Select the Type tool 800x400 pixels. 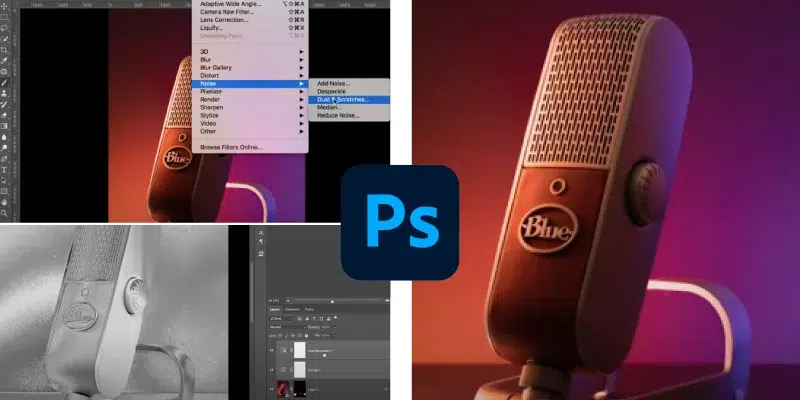(x=5, y=169)
